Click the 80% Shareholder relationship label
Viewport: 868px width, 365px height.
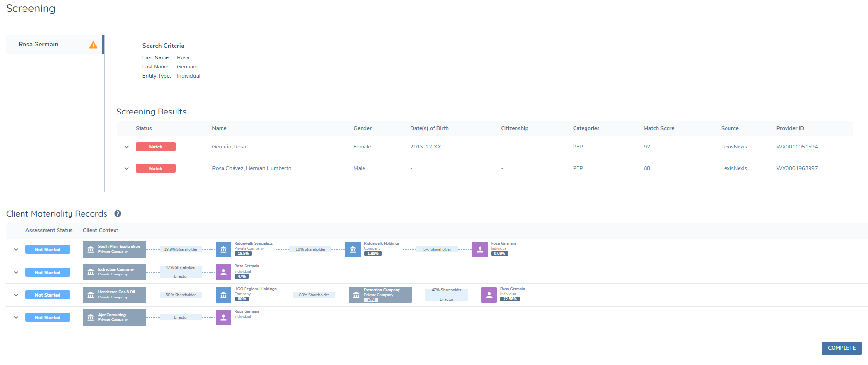[x=314, y=295]
